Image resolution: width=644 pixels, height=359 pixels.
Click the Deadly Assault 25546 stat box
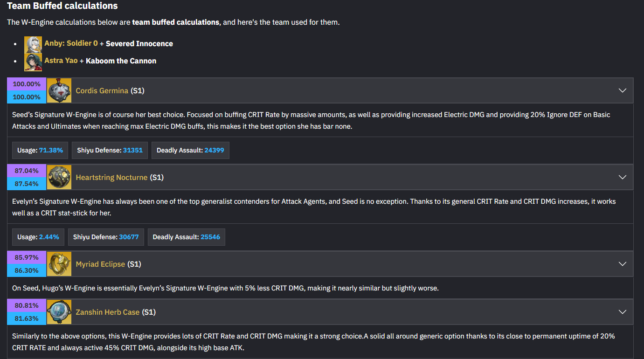(x=187, y=237)
